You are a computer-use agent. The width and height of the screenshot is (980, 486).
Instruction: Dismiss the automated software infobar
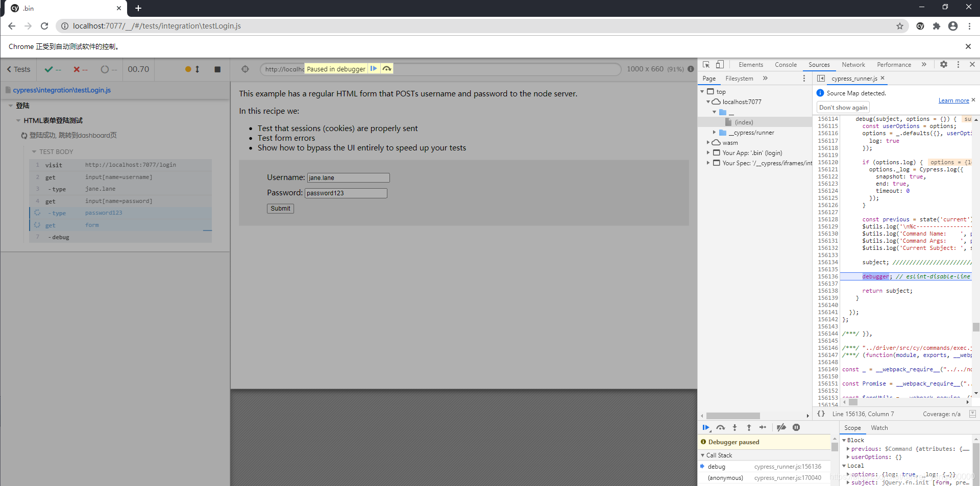tap(968, 46)
